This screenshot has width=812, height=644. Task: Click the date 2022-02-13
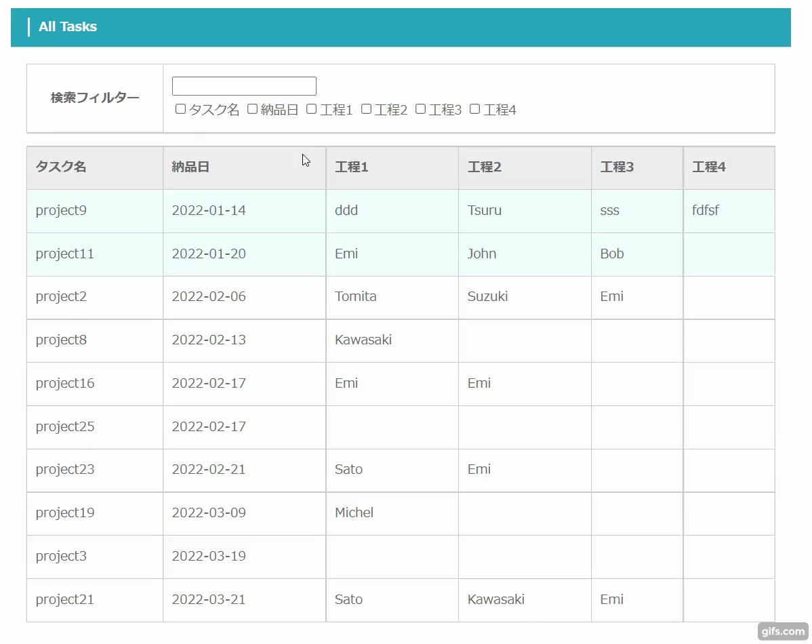pyautogui.click(x=209, y=340)
